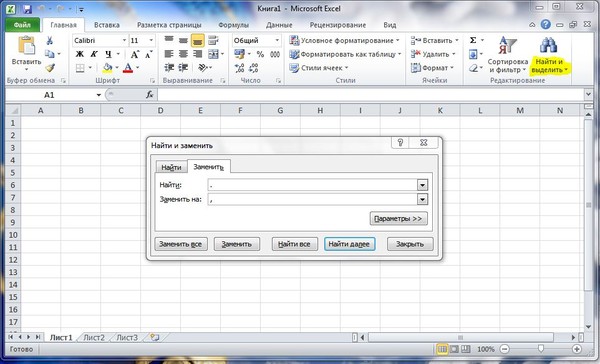Open the font color dropdown arrow

(137, 68)
